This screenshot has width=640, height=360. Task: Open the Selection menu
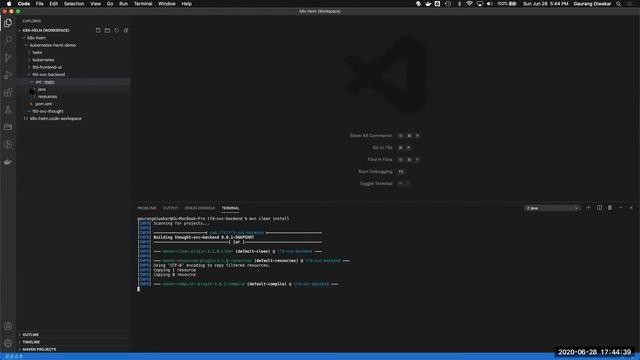point(74,4)
